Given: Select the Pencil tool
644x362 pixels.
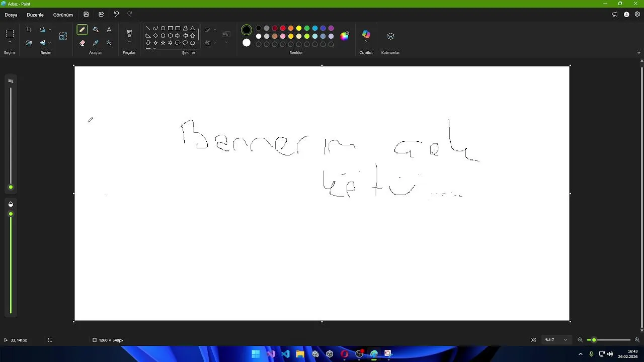Looking at the screenshot, I should (x=82, y=30).
